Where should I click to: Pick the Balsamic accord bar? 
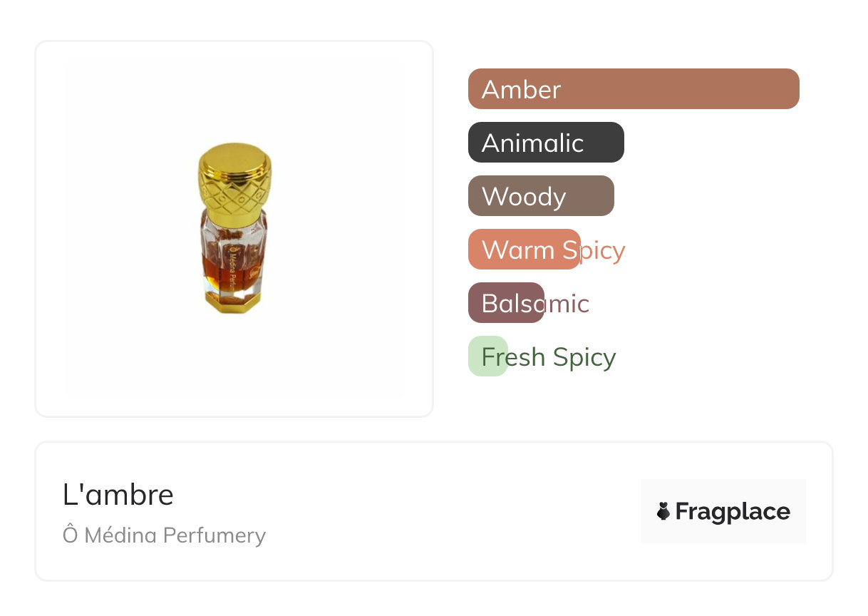[x=506, y=303]
